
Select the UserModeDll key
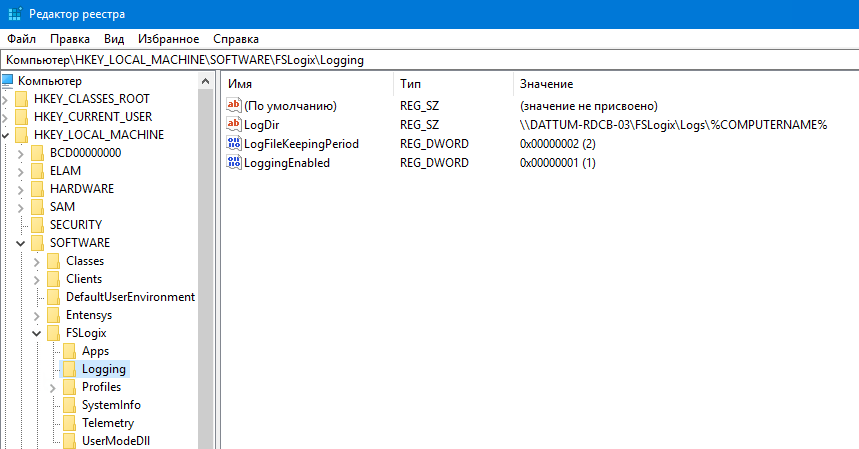pyautogui.click(x=116, y=441)
